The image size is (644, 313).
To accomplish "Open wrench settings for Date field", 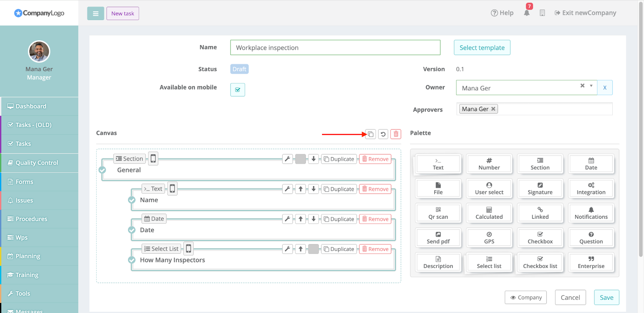I will coord(287,219).
